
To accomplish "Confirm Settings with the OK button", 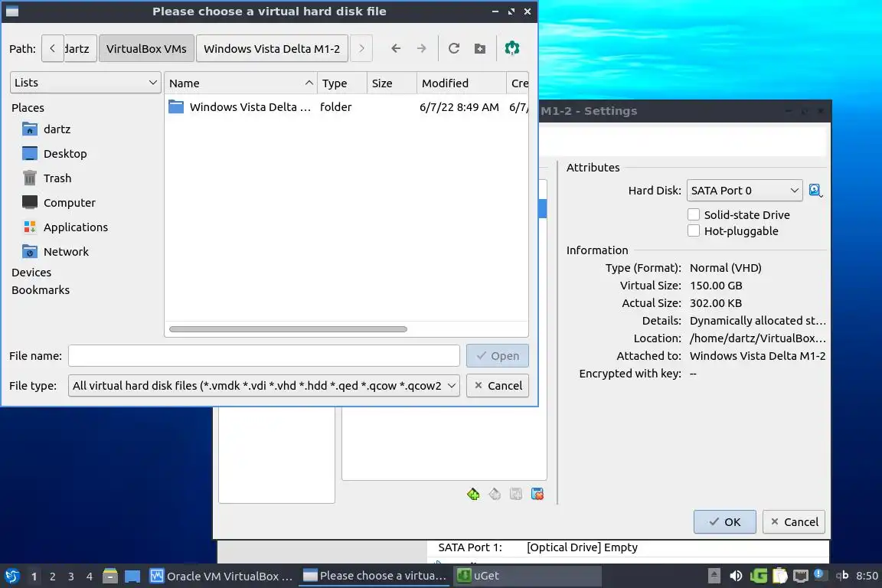I will click(724, 522).
